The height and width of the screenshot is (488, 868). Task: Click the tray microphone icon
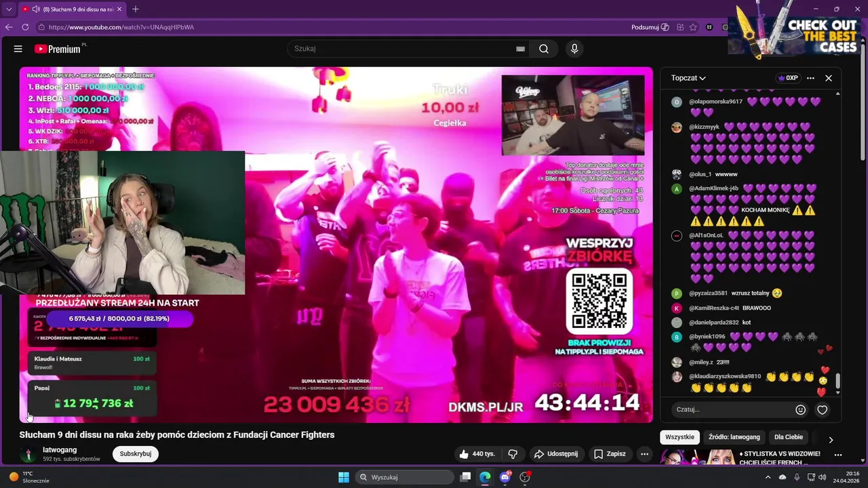[797, 477]
